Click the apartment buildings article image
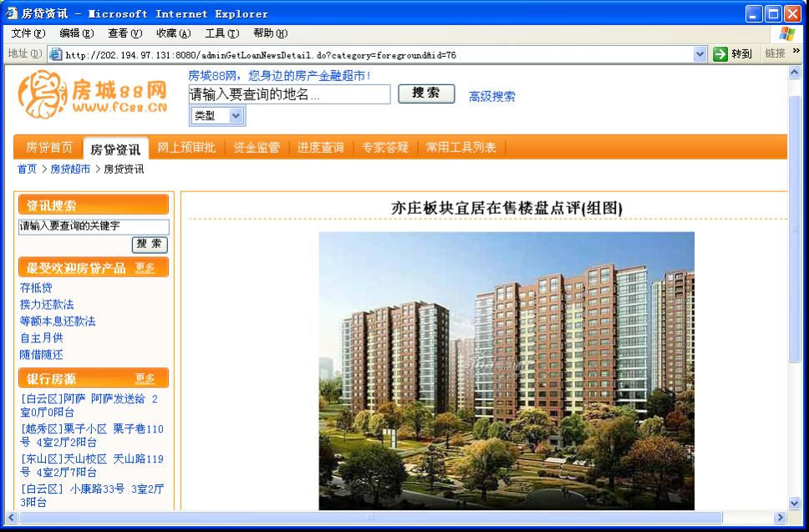This screenshot has width=809, height=532. (x=506, y=371)
